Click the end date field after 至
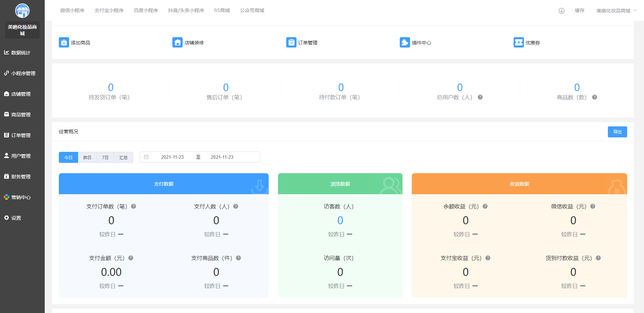644x313 pixels. tap(222, 157)
